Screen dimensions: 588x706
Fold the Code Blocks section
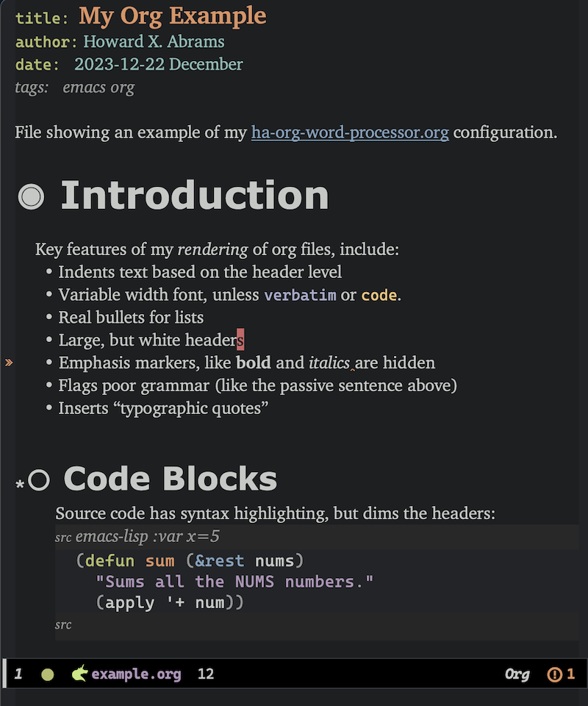tap(169, 478)
